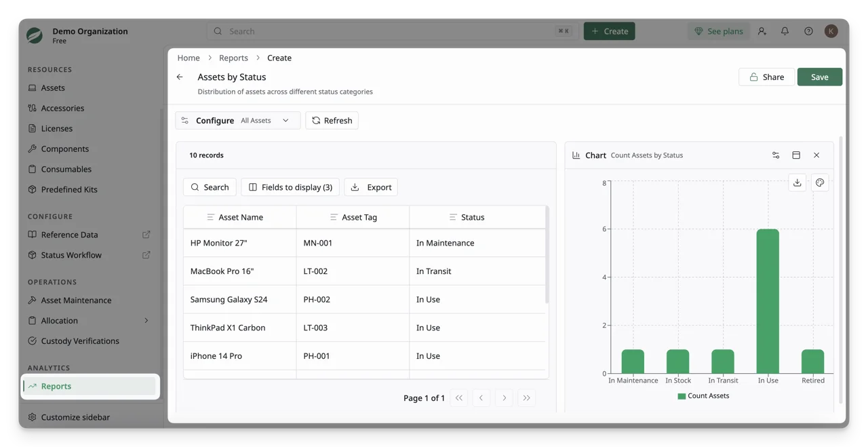Open the help question mark icon
The image size is (868, 447).
point(808,31)
